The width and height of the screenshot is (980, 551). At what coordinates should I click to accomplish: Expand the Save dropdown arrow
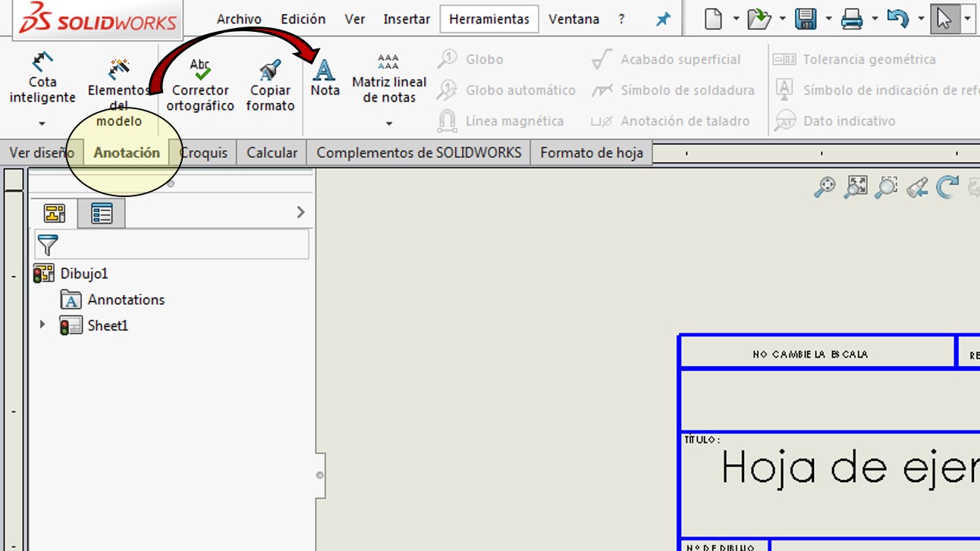pyautogui.click(x=828, y=19)
